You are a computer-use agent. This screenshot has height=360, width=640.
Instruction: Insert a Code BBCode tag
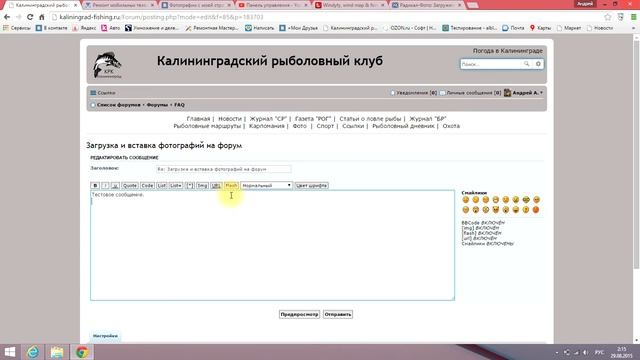[x=147, y=185]
